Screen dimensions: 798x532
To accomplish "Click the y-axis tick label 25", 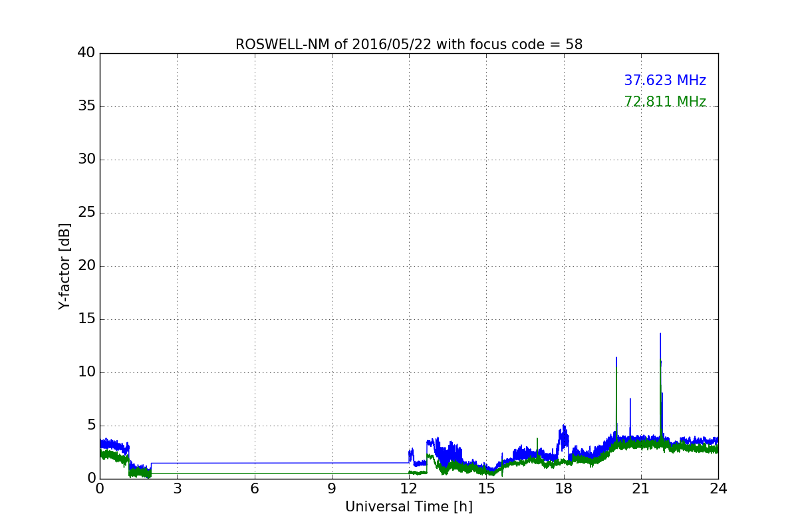I will pyautogui.click(x=86, y=213).
